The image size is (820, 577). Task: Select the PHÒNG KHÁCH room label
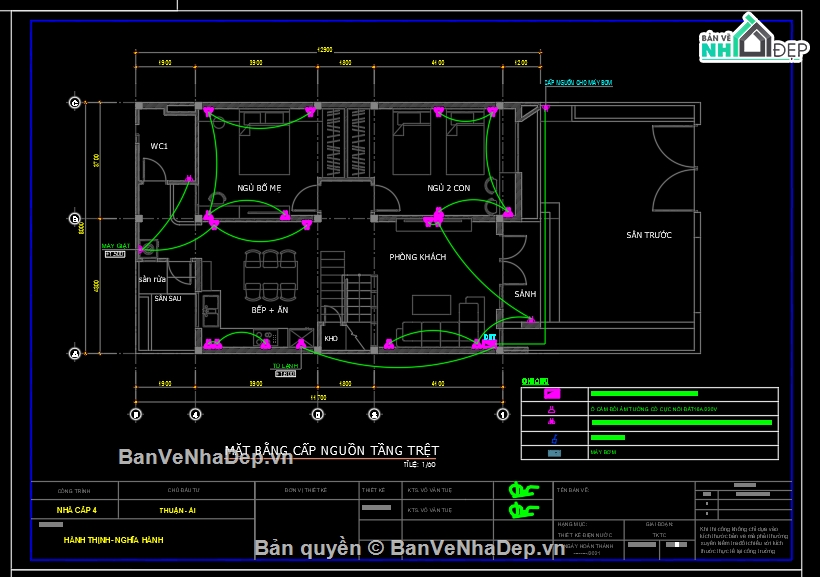[x=417, y=257]
